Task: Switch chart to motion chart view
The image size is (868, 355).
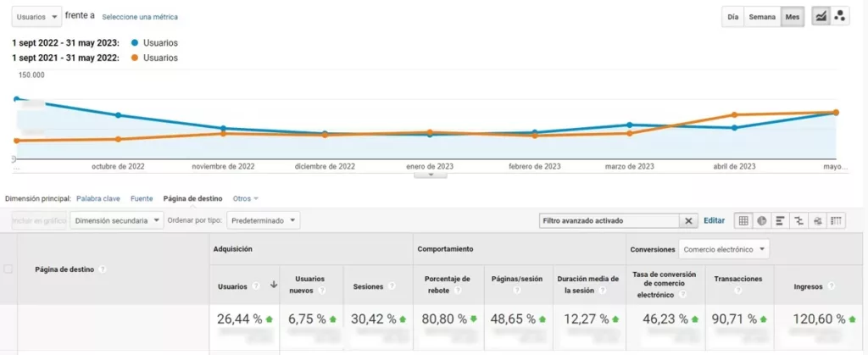Action: pyautogui.click(x=840, y=17)
